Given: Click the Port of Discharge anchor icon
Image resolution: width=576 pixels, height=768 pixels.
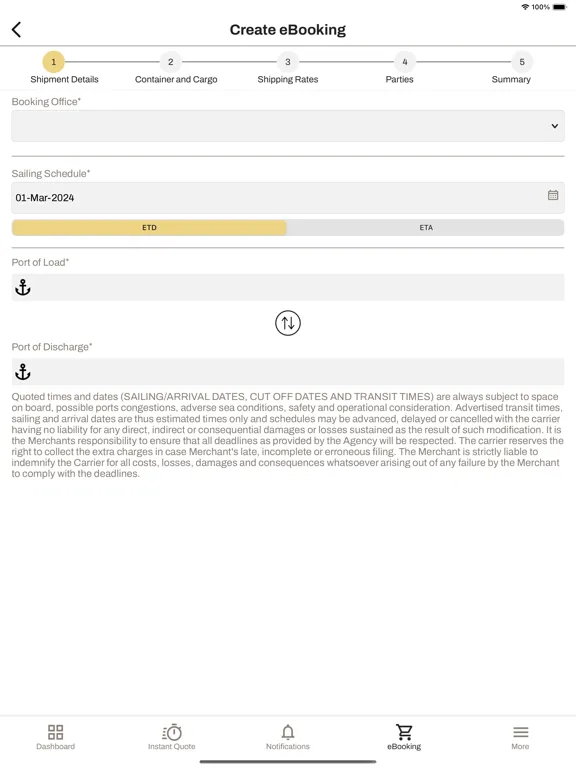Looking at the screenshot, I should 23,372.
